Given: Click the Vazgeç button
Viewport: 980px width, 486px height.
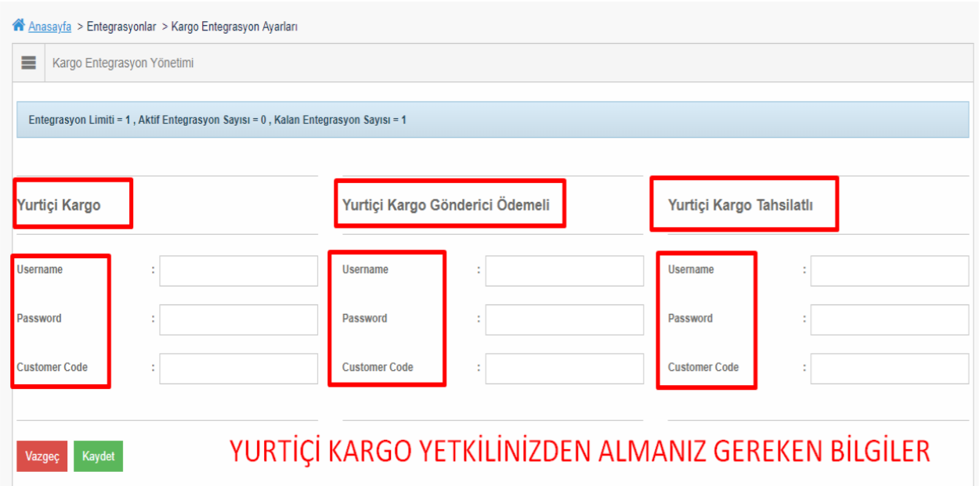Looking at the screenshot, I should 42,457.
